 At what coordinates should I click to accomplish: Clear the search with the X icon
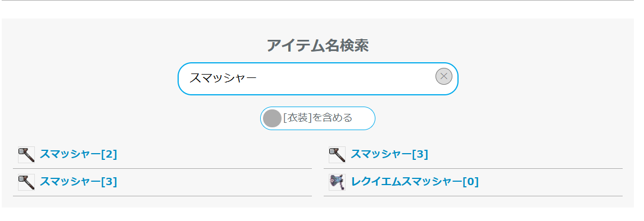click(x=444, y=76)
